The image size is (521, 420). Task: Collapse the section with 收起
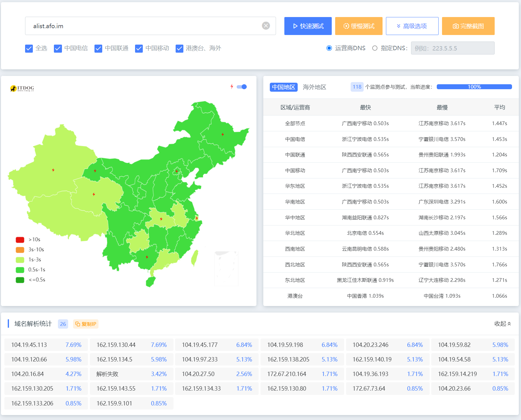pyautogui.click(x=502, y=324)
